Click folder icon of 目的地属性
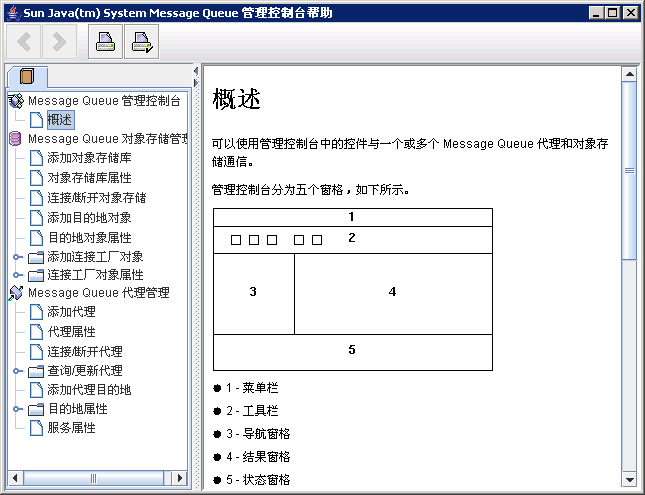645x495 pixels. (x=36, y=409)
